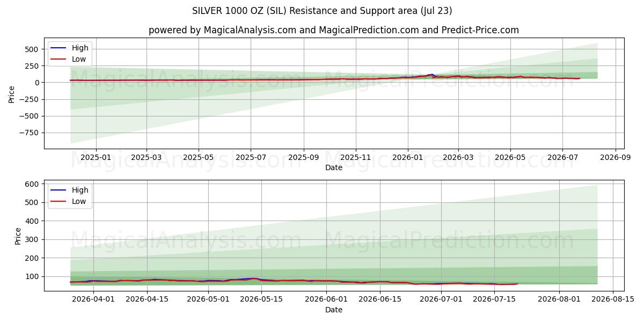Click the bottom chart price peak near 2026-05-15

[x=254, y=278]
